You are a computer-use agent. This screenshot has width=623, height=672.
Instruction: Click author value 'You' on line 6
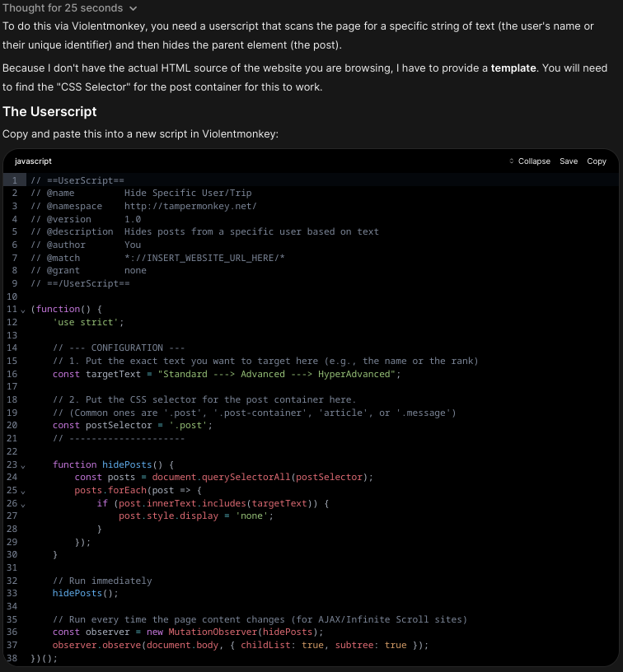pyautogui.click(x=133, y=245)
